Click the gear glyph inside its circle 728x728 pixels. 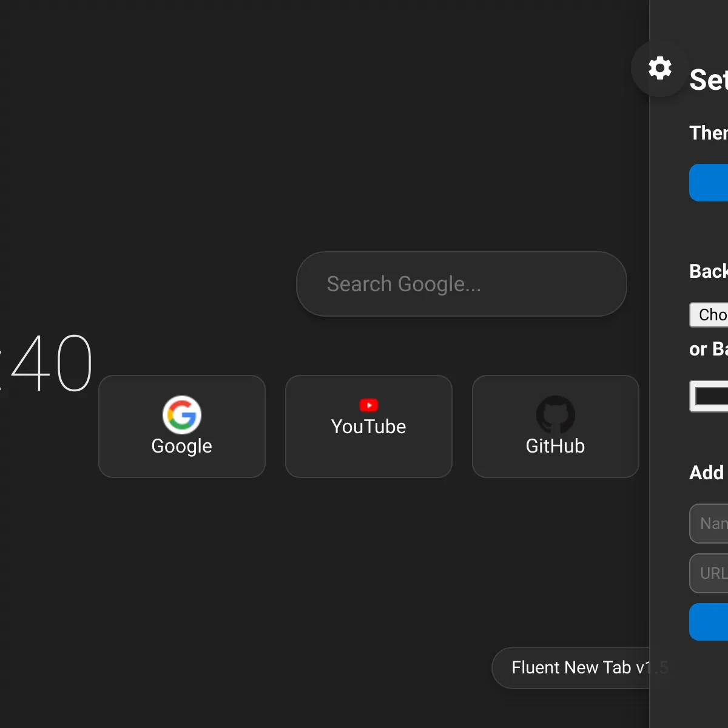point(659,68)
